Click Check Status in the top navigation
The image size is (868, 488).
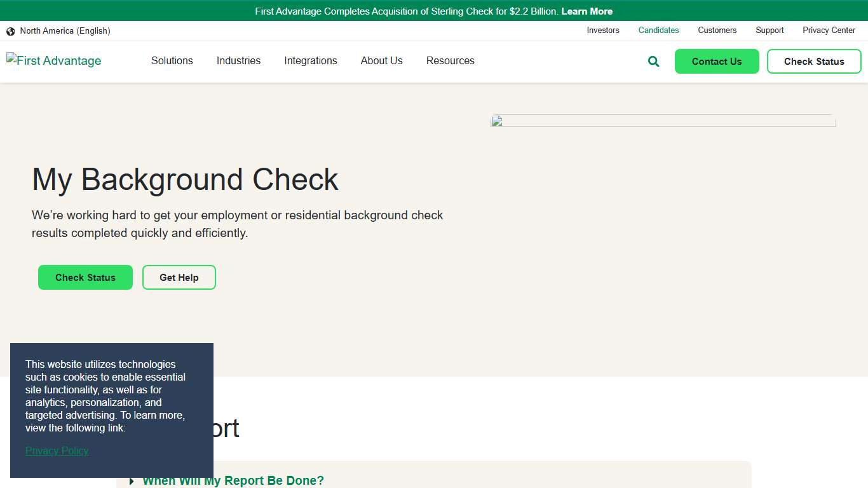pyautogui.click(x=814, y=61)
